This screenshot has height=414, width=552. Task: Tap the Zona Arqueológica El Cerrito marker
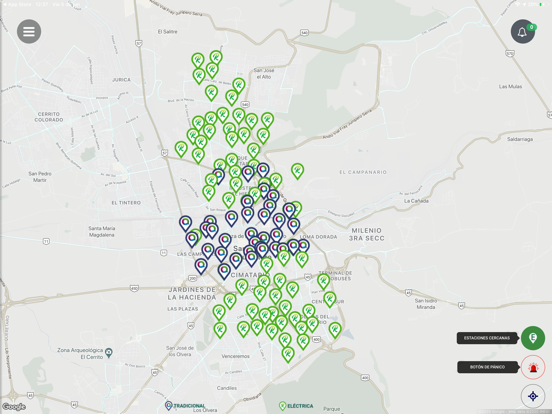point(109,353)
